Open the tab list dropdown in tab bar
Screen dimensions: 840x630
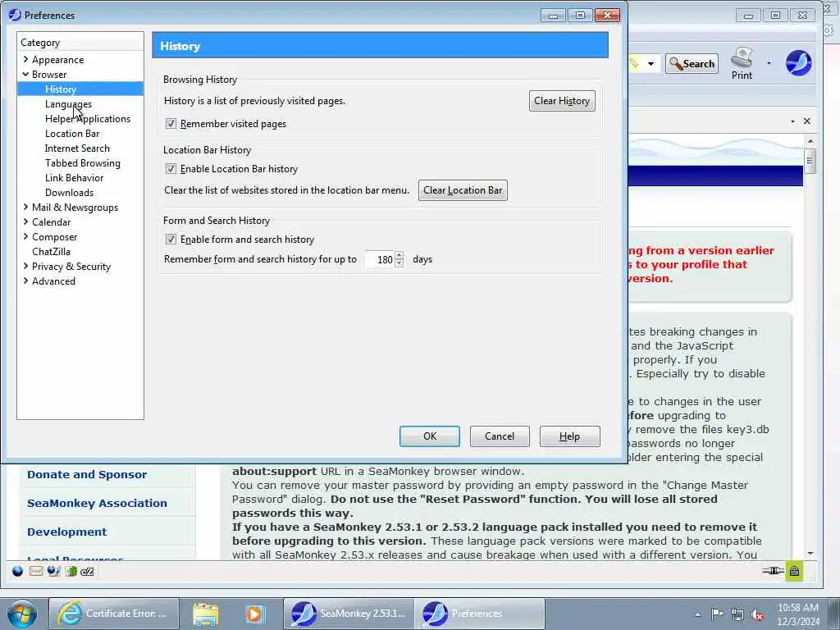792,121
